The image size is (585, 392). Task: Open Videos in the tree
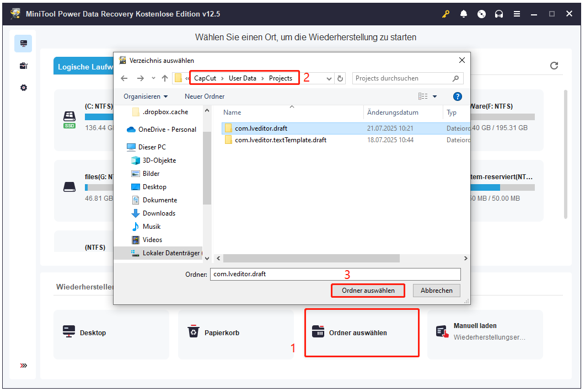coord(152,240)
